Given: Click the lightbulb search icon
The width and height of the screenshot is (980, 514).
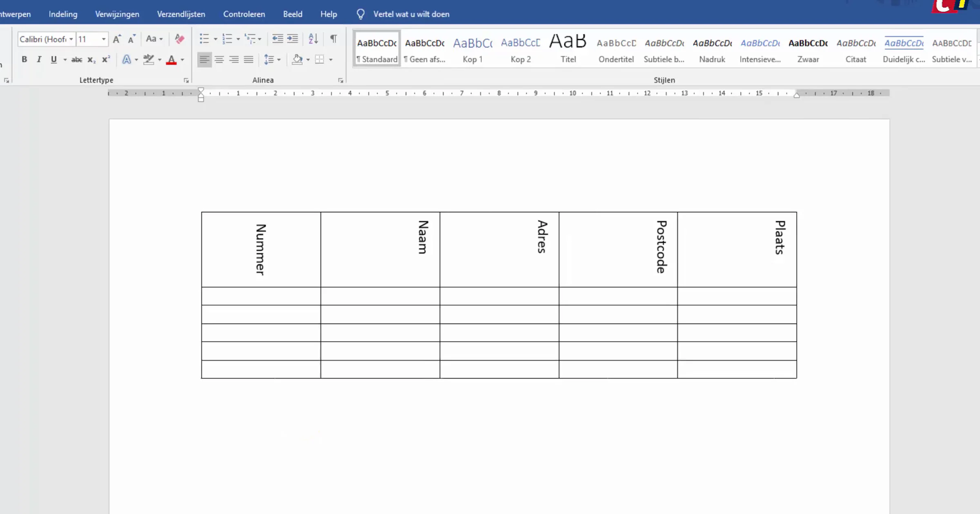Looking at the screenshot, I should pyautogui.click(x=361, y=14).
